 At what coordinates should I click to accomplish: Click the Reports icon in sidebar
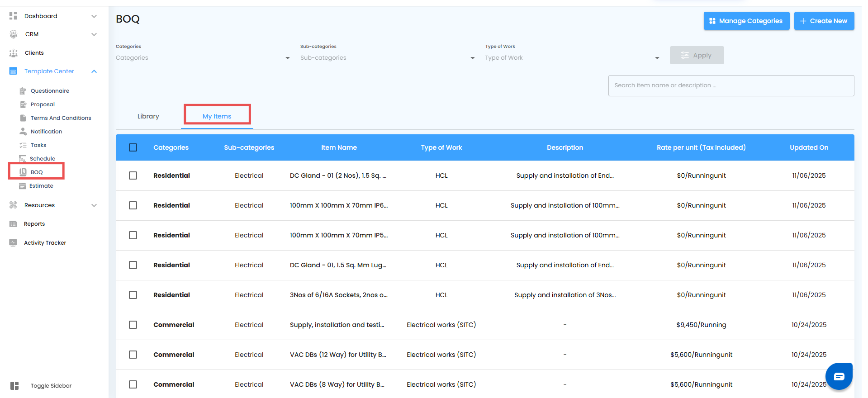[x=13, y=224]
